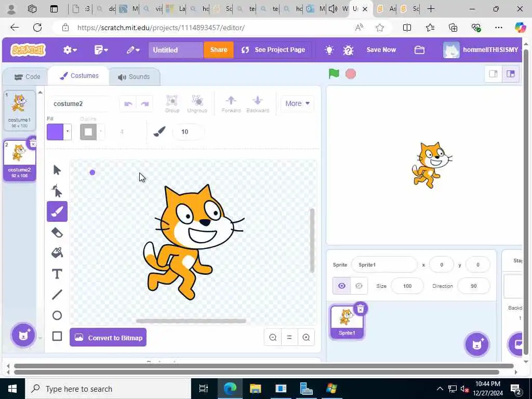Click the Backward layer icon
Screen dimensions: 532x399
point(258,104)
